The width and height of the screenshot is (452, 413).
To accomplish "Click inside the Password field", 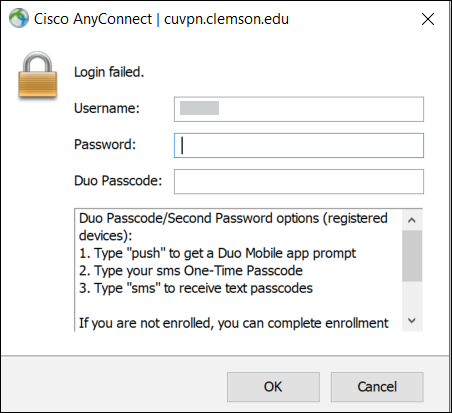I will [299, 145].
